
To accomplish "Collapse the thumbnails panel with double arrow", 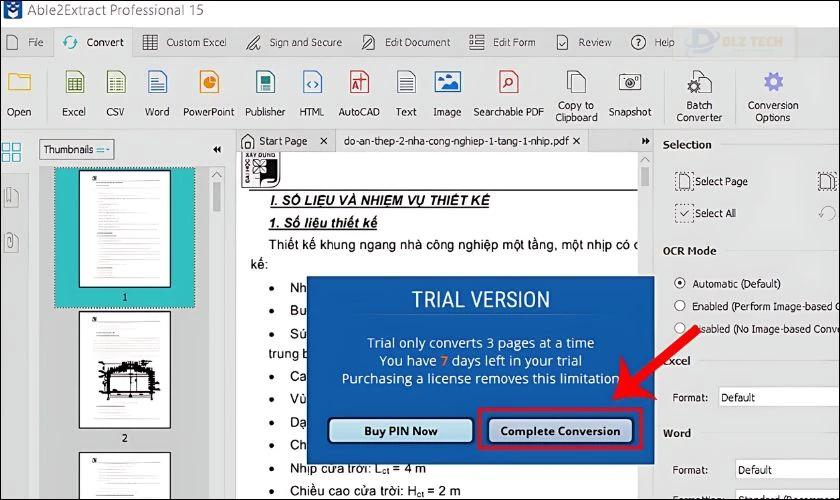I will [x=217, y=150].
